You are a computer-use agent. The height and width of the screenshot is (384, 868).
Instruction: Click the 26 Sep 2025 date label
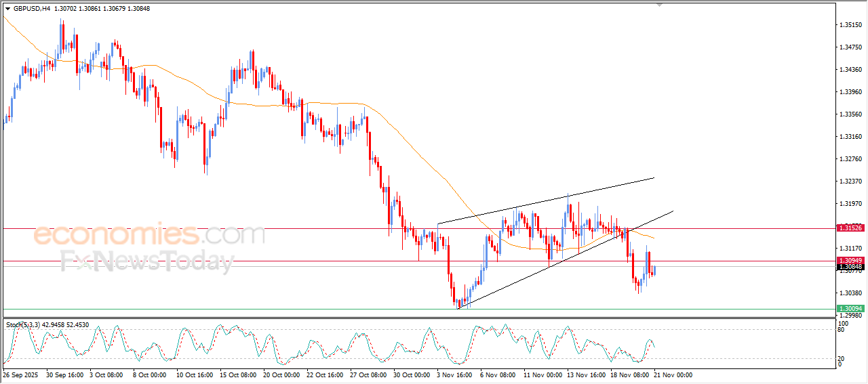21,375
